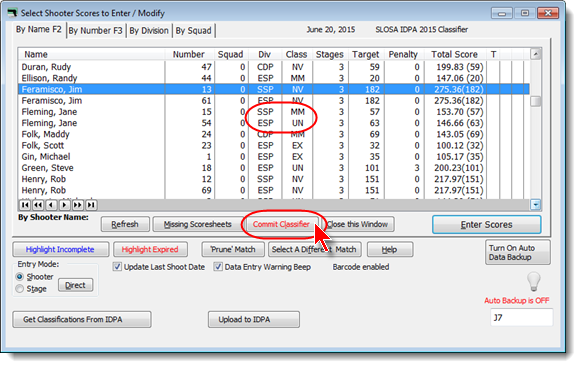Viewport: 581px width, 368px height.
Task: Click the Target column header
Action: 366,54
